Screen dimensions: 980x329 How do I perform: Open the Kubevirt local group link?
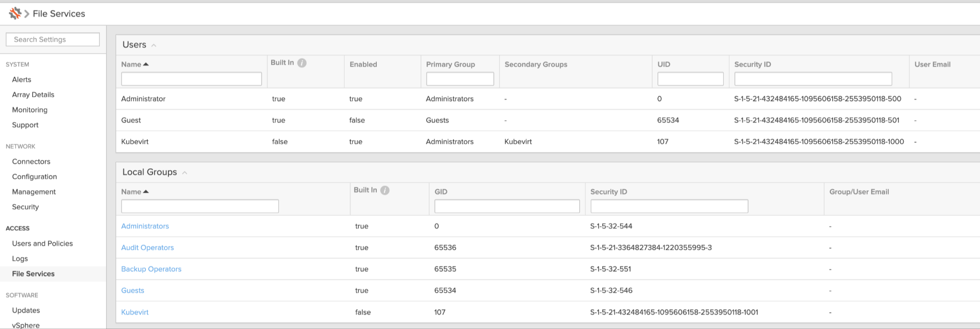(135, 312)
